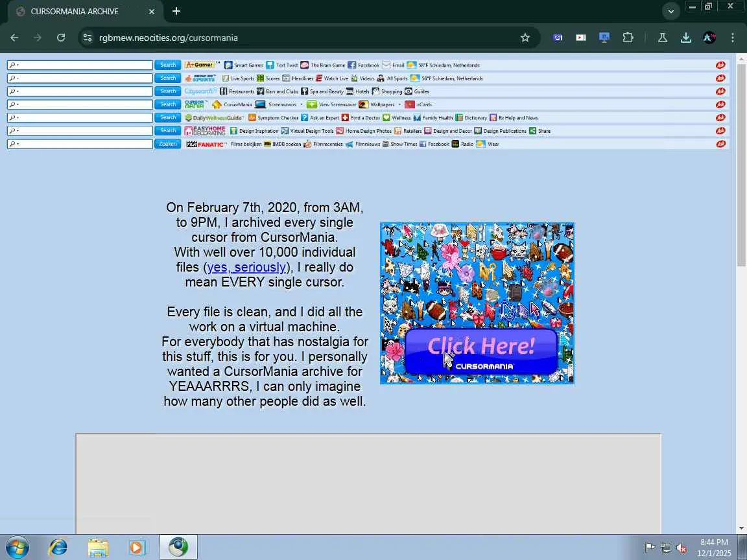Image resolution: width=747 pixels, height=560 pixels.
Task: Click the page vertical scrollbar thumb
Action: pyautogui.click(x=741, y=164)
